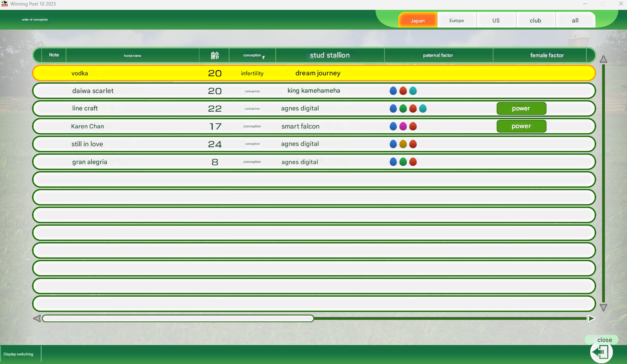Open the US tab

[x=496, y=20]
